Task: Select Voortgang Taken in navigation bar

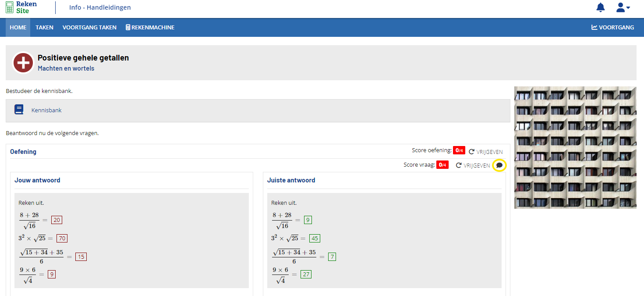Action: [89, 27]
